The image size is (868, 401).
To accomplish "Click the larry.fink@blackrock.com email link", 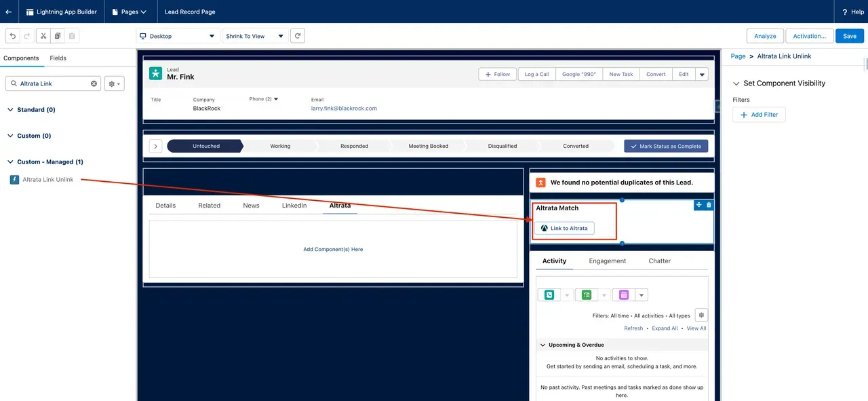I will [x=344, y=108].
